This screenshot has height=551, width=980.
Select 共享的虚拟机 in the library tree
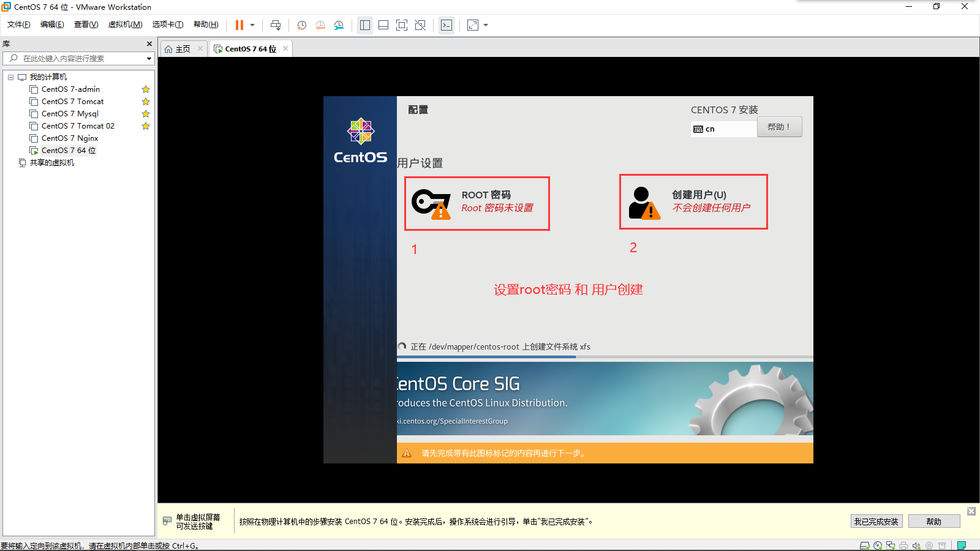pyautogui.click(x=52, y=163)
